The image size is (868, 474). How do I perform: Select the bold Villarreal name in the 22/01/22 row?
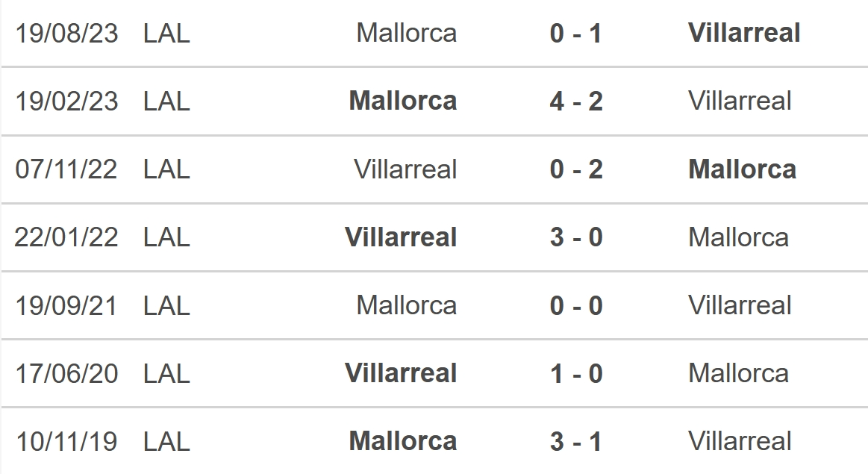click(x=401, y=237)
